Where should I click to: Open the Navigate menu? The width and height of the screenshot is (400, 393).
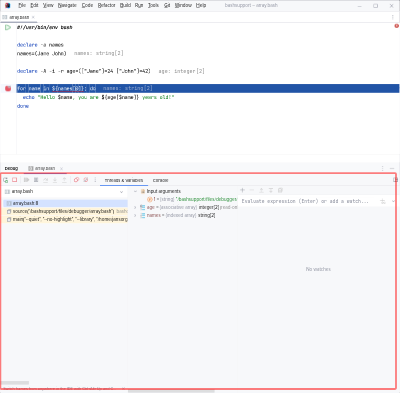click(x=67, y=5)
